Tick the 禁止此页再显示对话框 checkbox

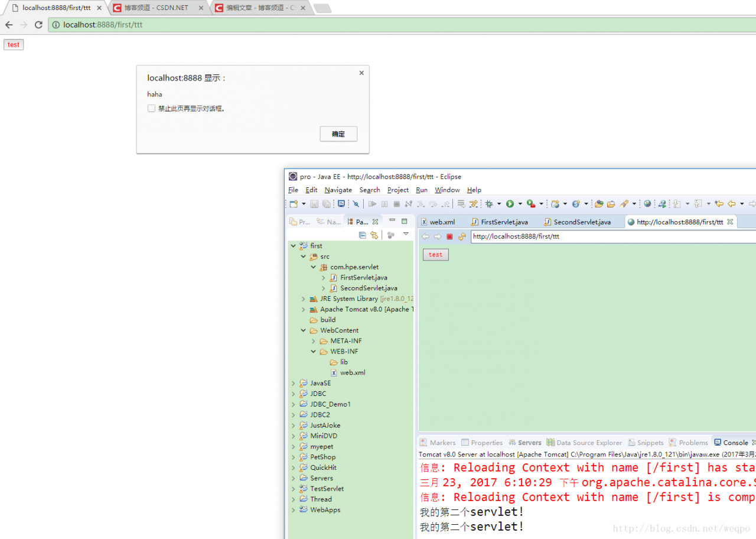pyautogui.click(x=152, y=108)
